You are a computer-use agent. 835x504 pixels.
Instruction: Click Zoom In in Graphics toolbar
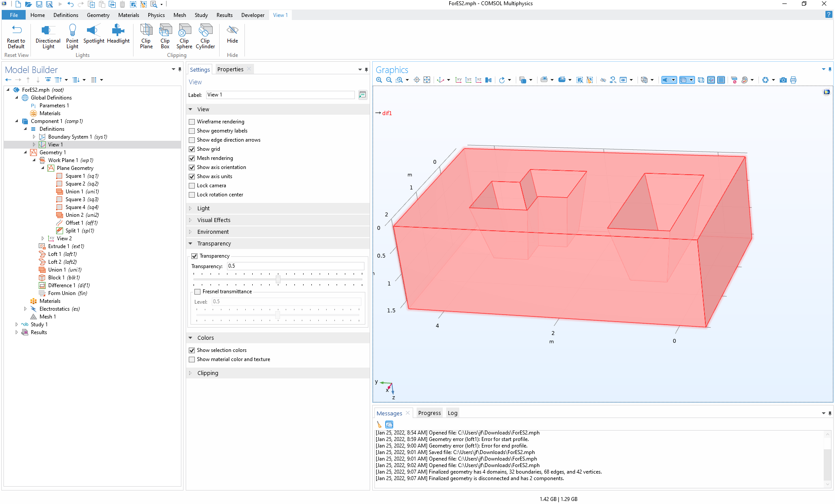tap(379, 80)
